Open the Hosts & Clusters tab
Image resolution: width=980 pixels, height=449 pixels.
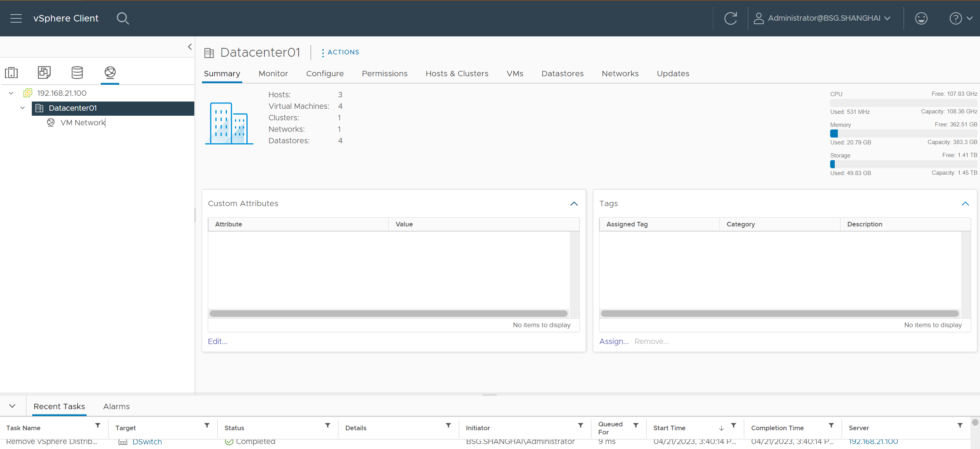(457, 74)
